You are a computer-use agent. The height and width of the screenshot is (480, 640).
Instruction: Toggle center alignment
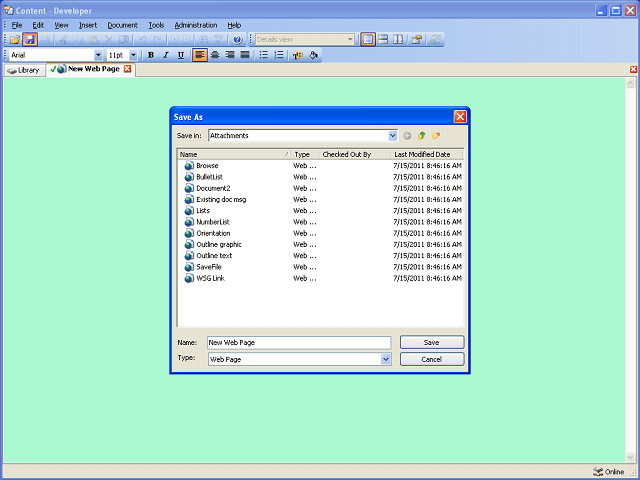coord(215,55)
